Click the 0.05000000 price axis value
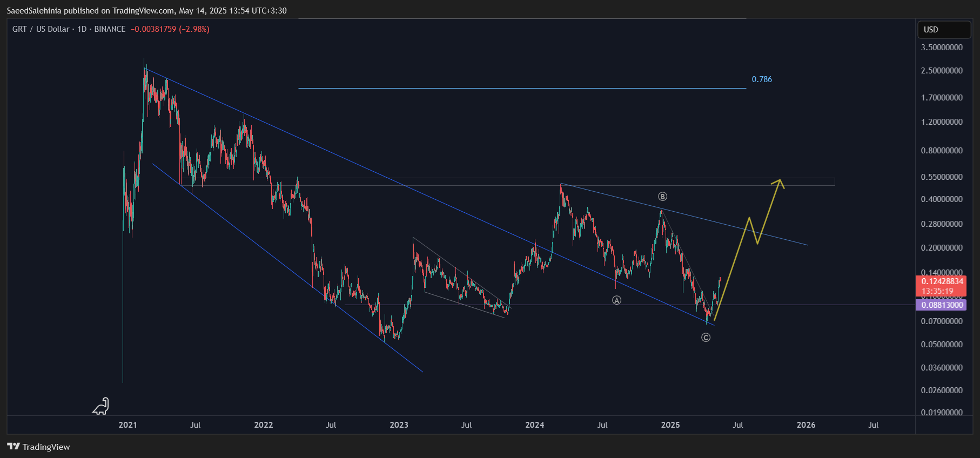This screenshot has width=980, height=458. pos(942,345)
